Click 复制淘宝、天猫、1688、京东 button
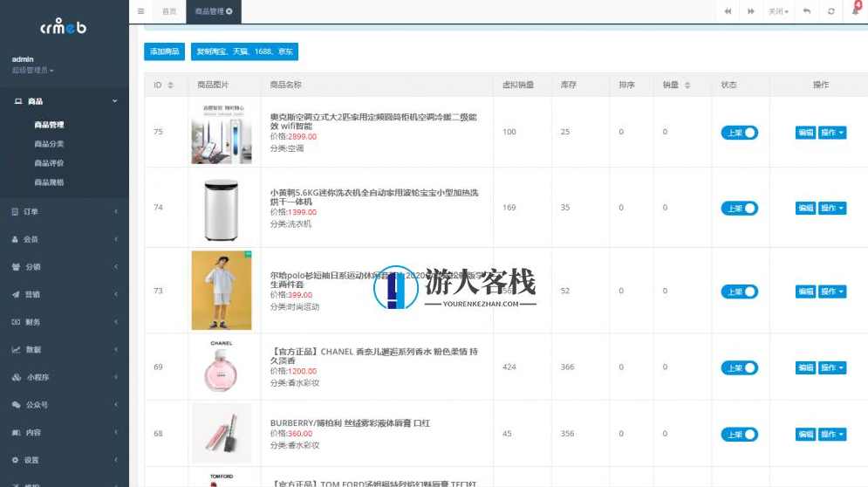The height and width of the screenshot is (487, 868). click(x=244, y=51)
